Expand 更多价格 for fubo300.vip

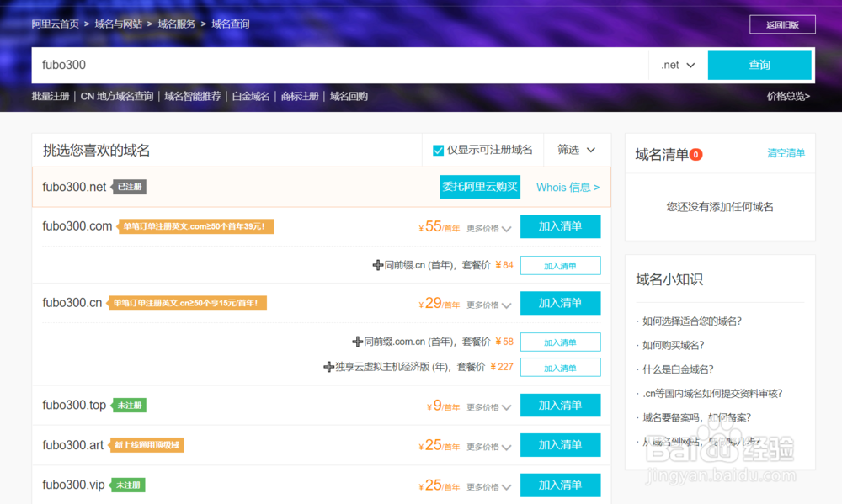coord(488,487)
